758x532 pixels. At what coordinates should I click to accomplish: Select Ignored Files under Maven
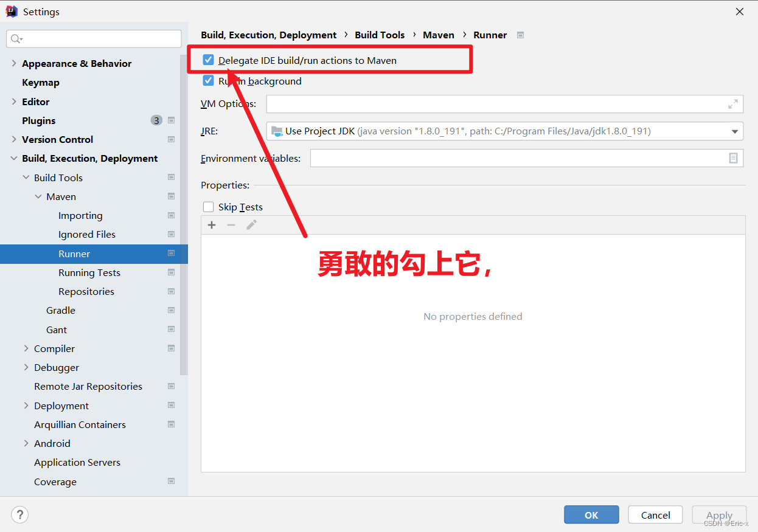[x=87, y=234]
